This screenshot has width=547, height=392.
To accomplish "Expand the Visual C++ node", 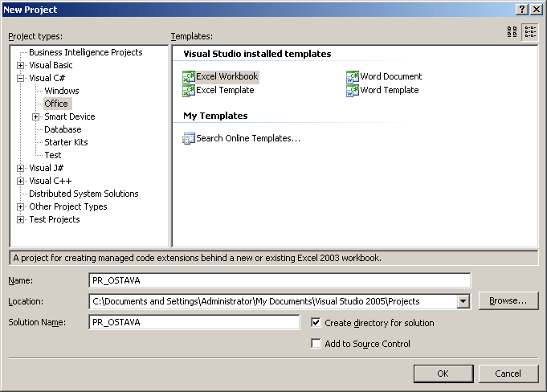I will (21, 181).
